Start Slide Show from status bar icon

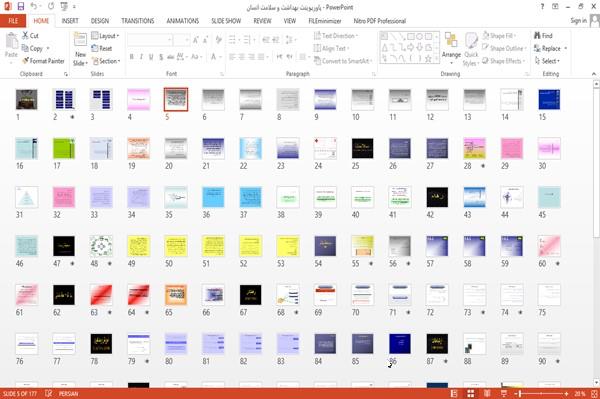tap(504, 394)
